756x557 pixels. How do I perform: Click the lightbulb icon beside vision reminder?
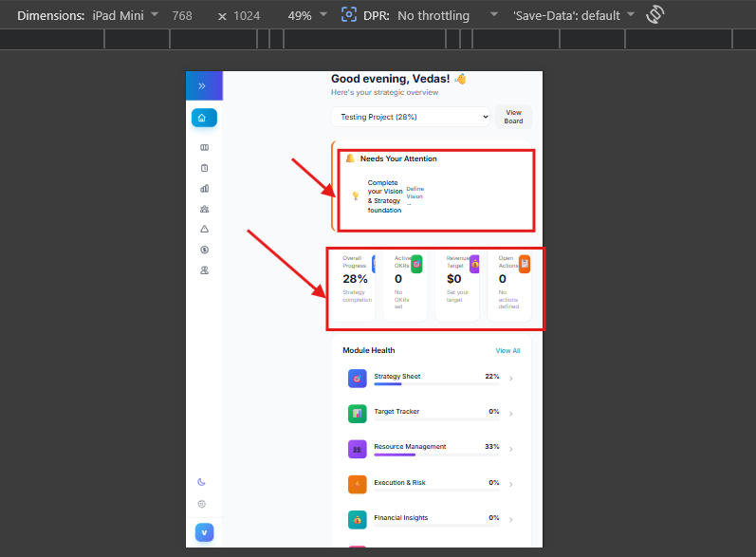[356, 195]
